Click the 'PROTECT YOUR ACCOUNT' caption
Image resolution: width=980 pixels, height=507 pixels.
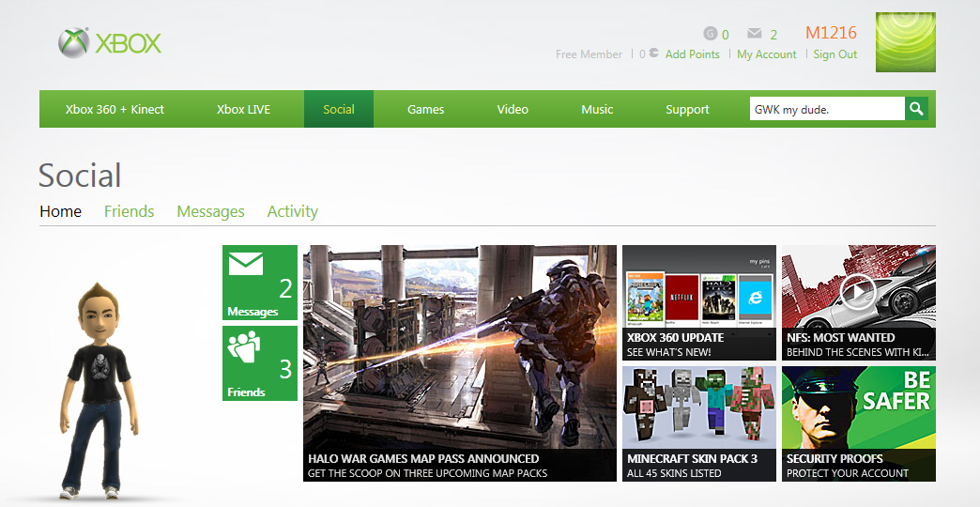pyautogui.click(x=848, y=473)
